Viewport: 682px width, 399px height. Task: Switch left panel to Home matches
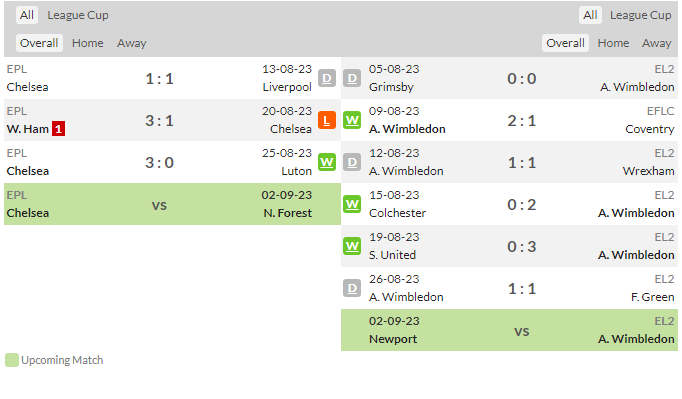(88, 43)
